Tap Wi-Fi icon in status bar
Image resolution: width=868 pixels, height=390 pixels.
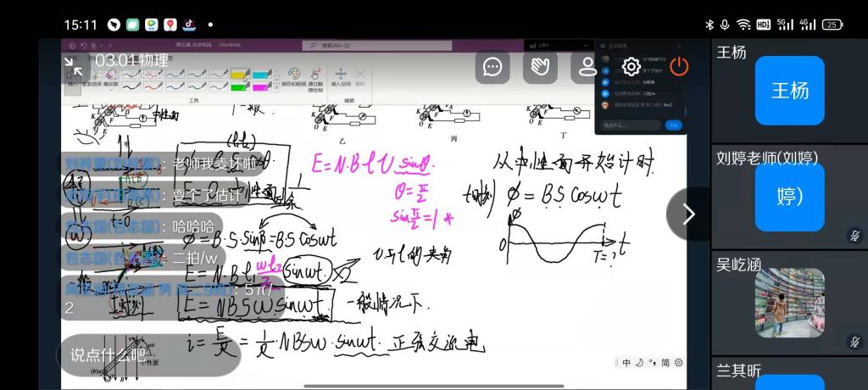click(743, 25)
